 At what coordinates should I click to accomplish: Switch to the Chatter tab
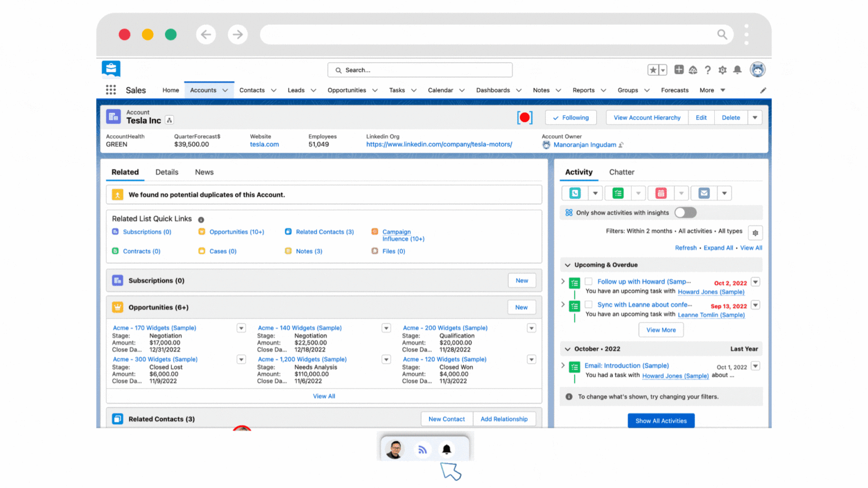click(x=622, y=172)
